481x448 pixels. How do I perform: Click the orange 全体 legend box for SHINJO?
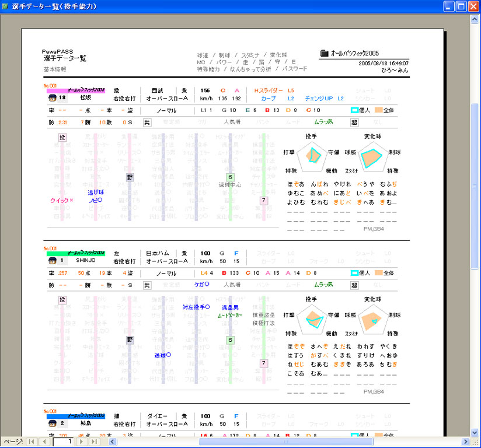click(379, 273)
